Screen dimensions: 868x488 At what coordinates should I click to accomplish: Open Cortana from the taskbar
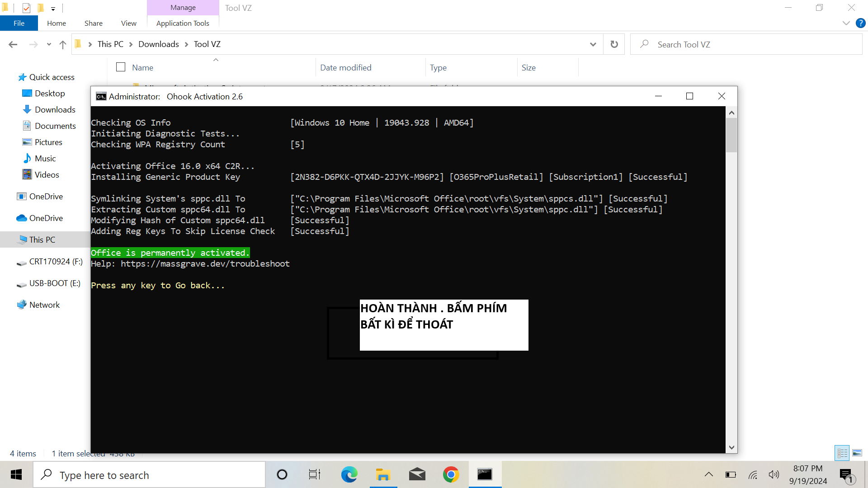point(282,474)
